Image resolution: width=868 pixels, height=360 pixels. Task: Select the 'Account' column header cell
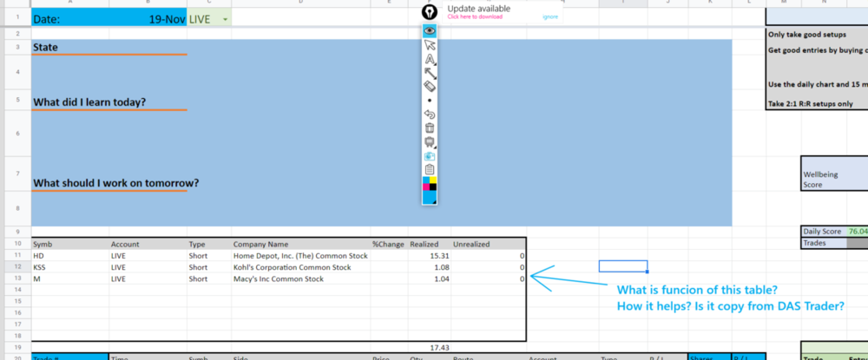pyautogui.click(x=148, y=244)
